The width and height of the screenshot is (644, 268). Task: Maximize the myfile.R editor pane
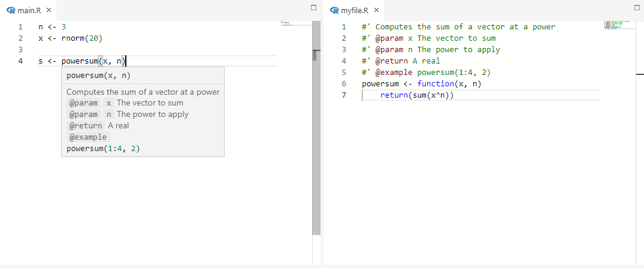tap(637, 7)
